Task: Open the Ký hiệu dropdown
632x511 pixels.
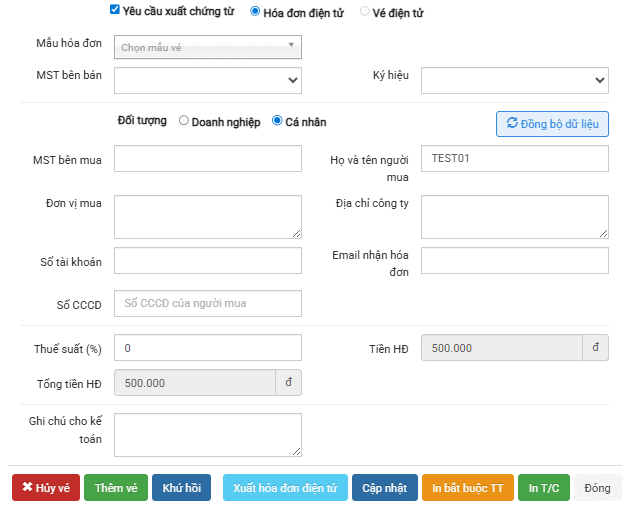Action: click(x=514, y=80)
